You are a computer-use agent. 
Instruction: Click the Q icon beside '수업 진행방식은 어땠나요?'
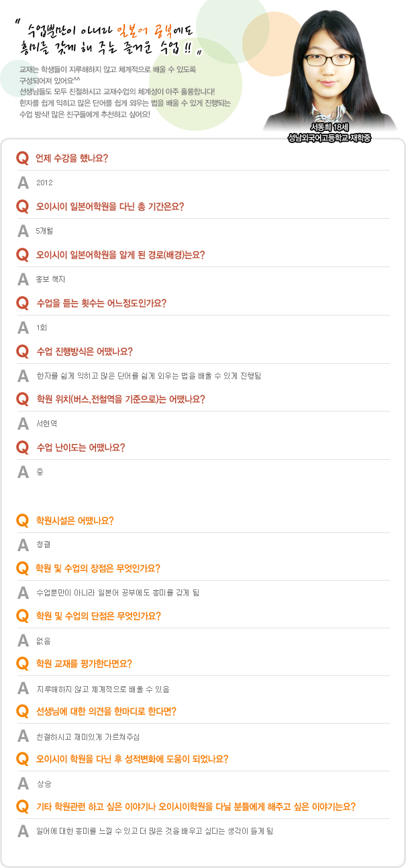[22, 351]
